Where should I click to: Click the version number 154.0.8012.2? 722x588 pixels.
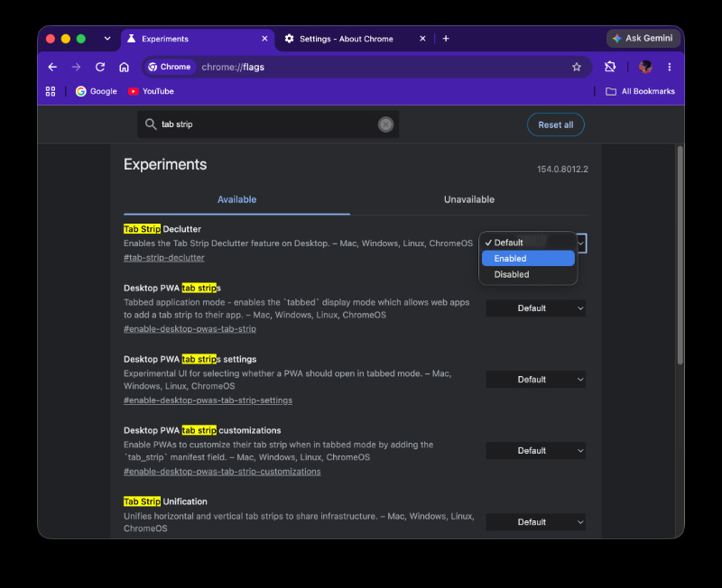pos(562,170)
